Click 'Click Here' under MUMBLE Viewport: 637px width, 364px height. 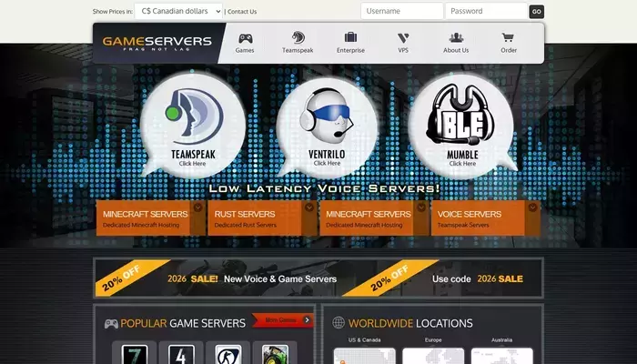(462, 163)
